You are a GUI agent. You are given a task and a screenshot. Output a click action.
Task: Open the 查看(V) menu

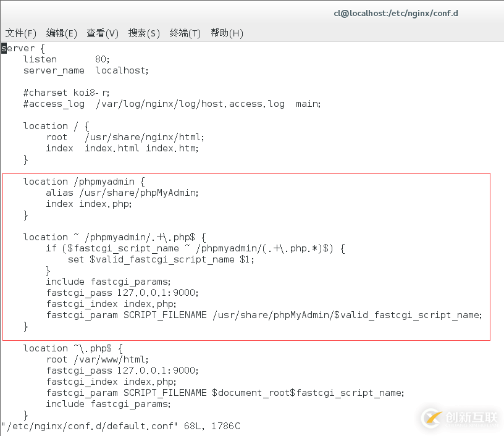click(x=103, y=33)
